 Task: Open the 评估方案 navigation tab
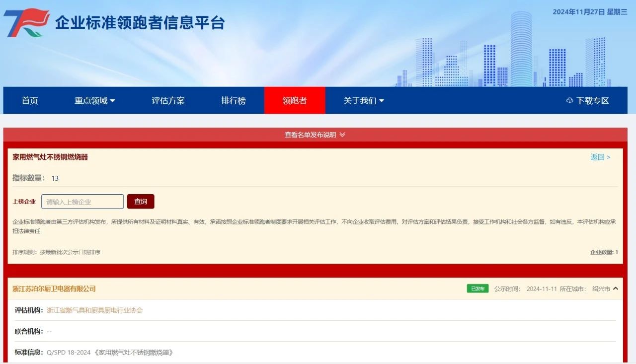coord(168,101)
